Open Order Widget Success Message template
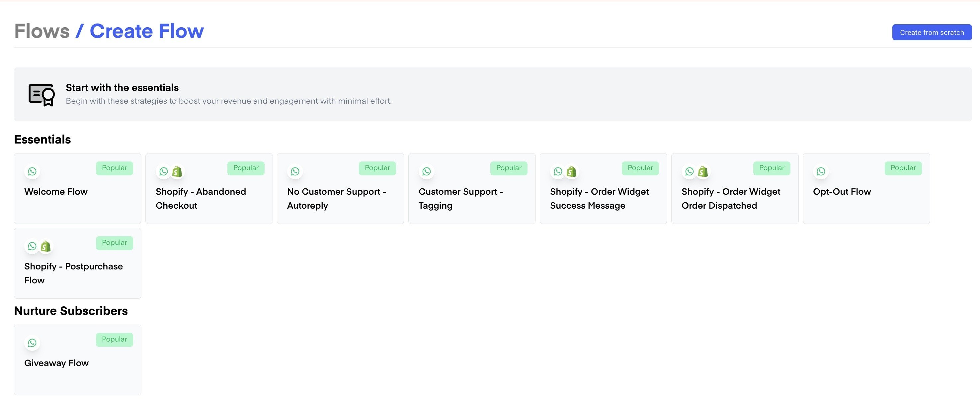980x400 pixels. point(603,188)
